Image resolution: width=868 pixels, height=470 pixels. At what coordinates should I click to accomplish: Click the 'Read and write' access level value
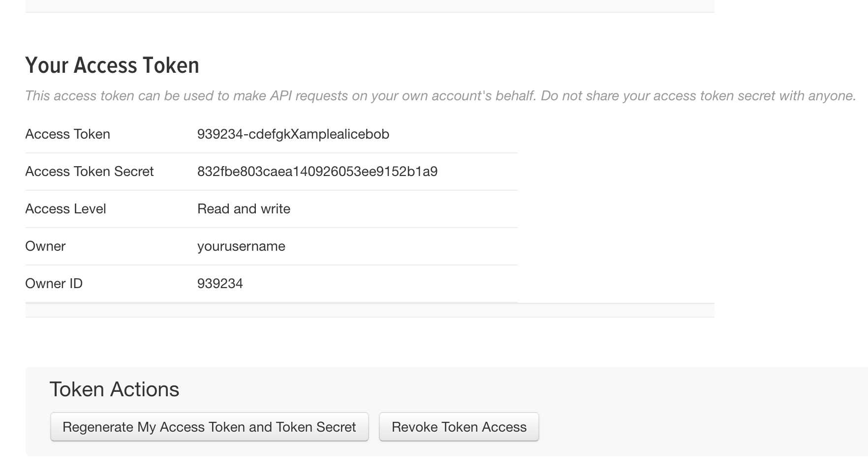tap(244, 209)
